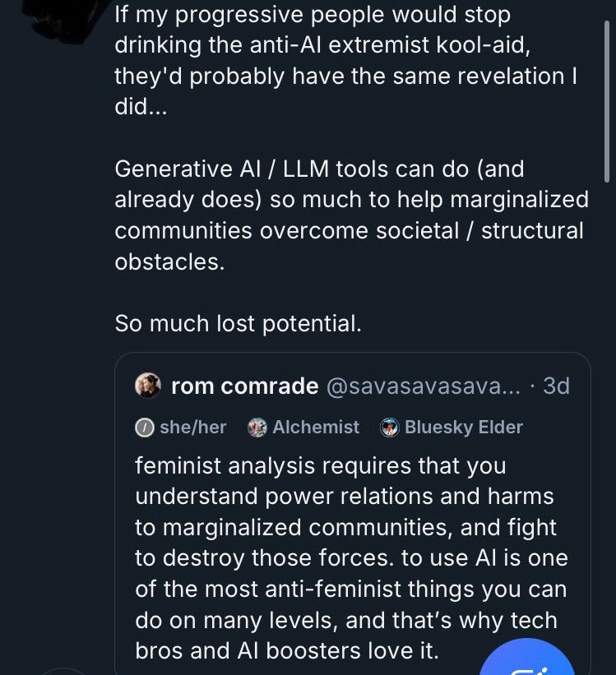Select the Alchemist badge icon
Viewport: 616px width, 675px height.
click(257, 427)
